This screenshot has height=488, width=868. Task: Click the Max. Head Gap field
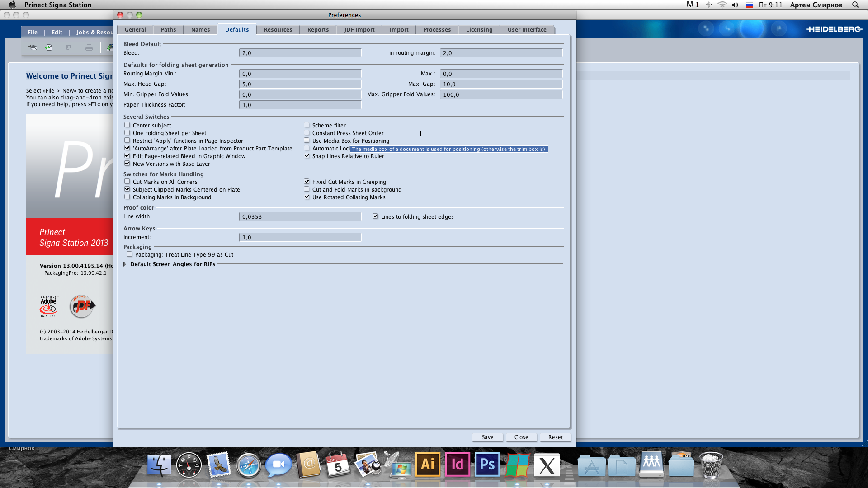tap(300, 84)
